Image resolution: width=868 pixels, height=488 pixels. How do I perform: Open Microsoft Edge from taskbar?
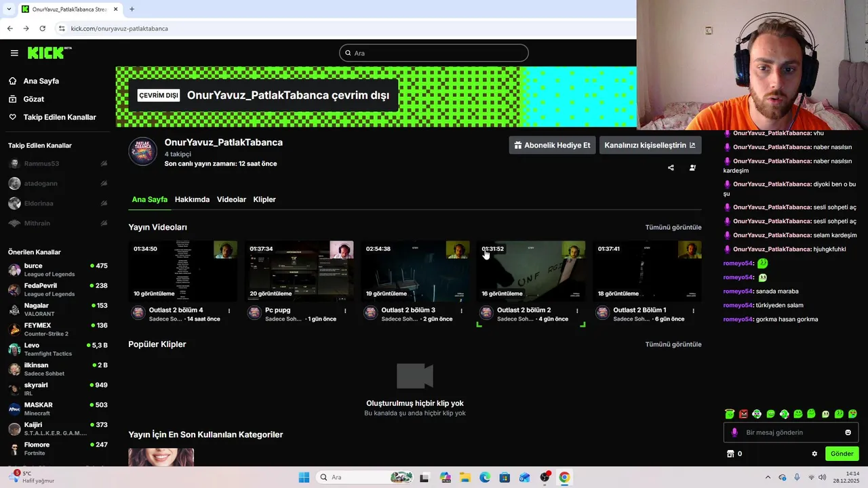coord(485,477)
